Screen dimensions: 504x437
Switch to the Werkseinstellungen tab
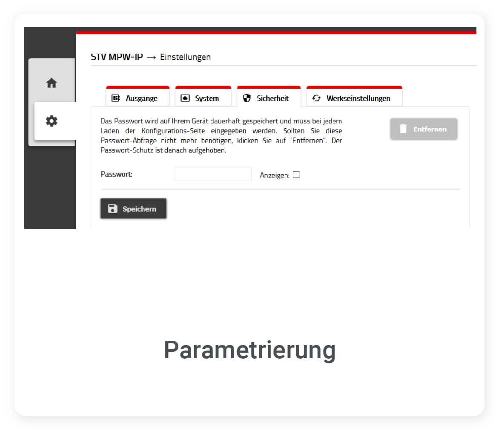[358, 98]
